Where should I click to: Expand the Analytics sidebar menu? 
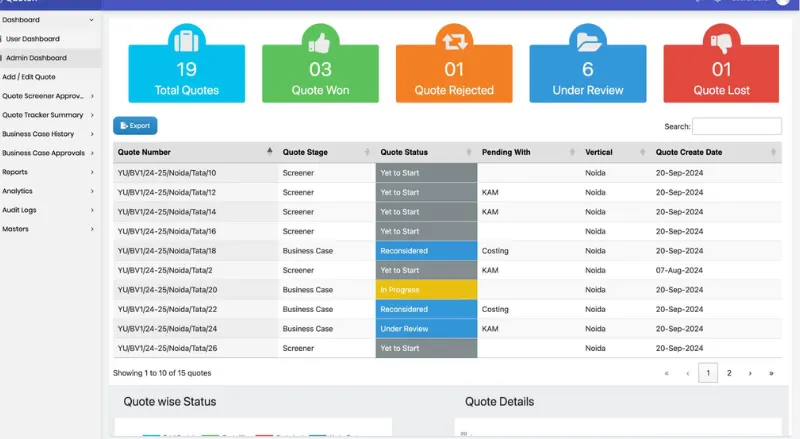tap(92, 191)
